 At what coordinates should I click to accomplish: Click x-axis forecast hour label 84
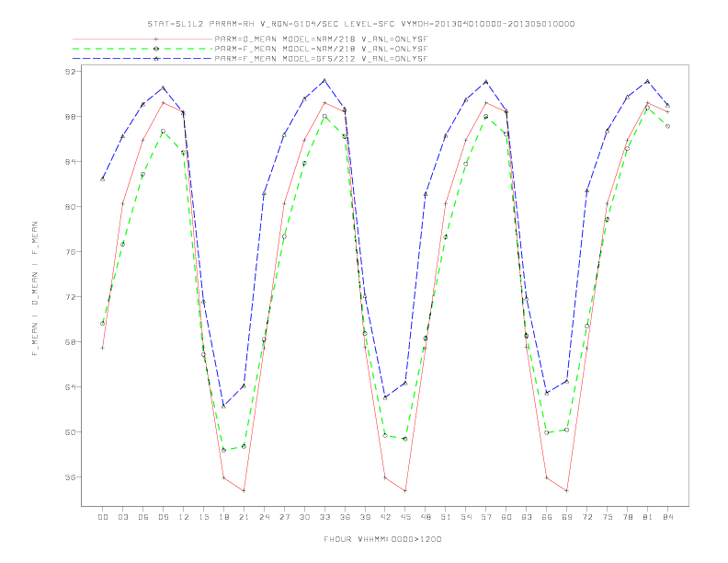click(668, 517)
